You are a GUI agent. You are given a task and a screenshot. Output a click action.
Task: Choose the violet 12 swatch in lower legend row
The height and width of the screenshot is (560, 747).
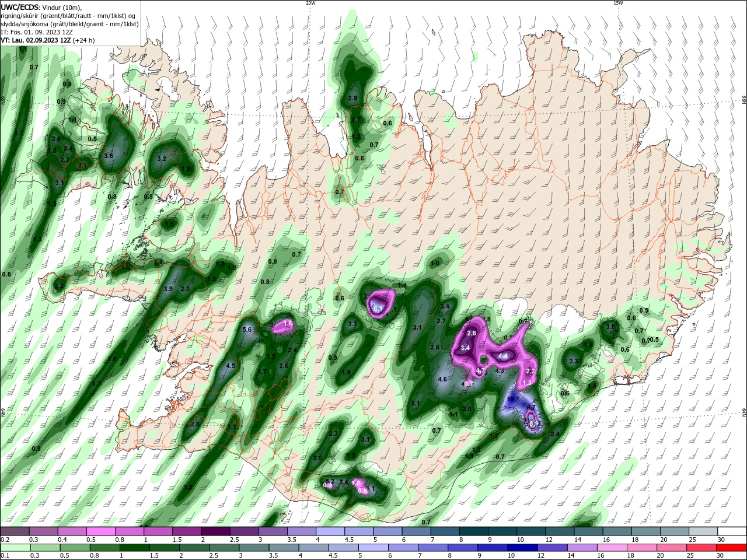[553, 548]
